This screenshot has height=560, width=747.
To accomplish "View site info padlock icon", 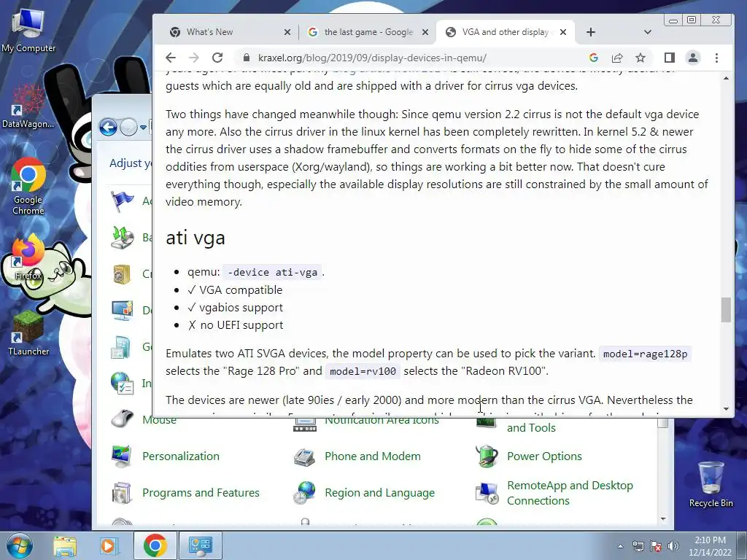I will pyautogui.click(x=247, y=58).
